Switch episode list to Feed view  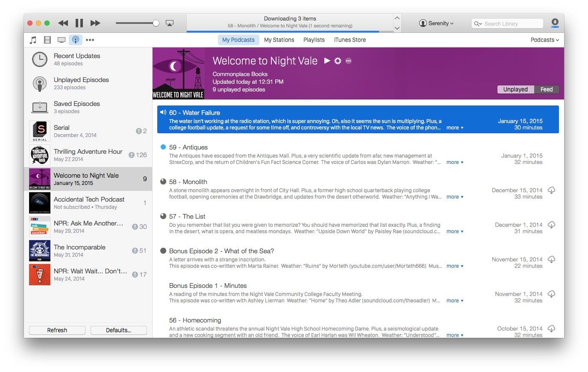[x=547, y=90]
